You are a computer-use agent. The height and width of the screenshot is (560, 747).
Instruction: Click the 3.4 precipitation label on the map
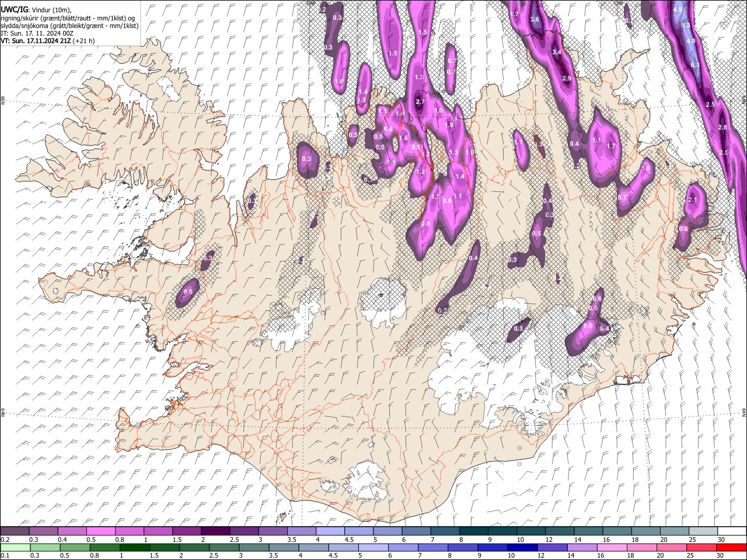[x=557, y=52]
